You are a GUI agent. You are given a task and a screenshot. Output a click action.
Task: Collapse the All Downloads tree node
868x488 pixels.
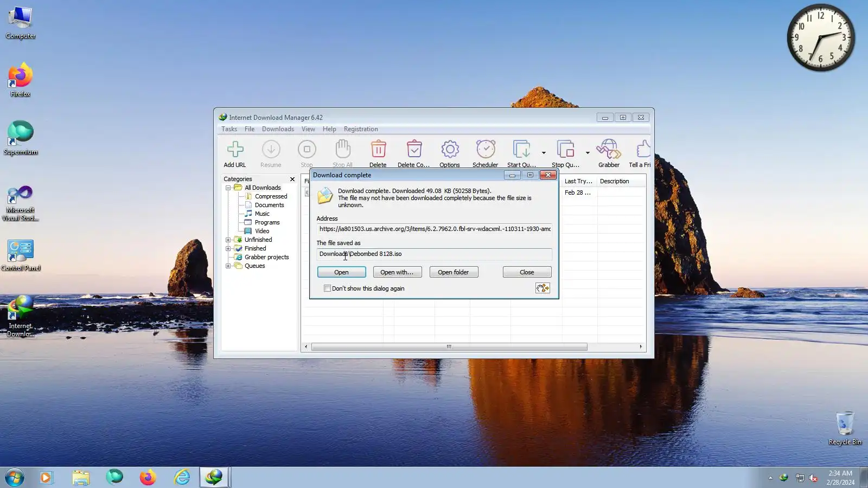[x=228, y=188]
